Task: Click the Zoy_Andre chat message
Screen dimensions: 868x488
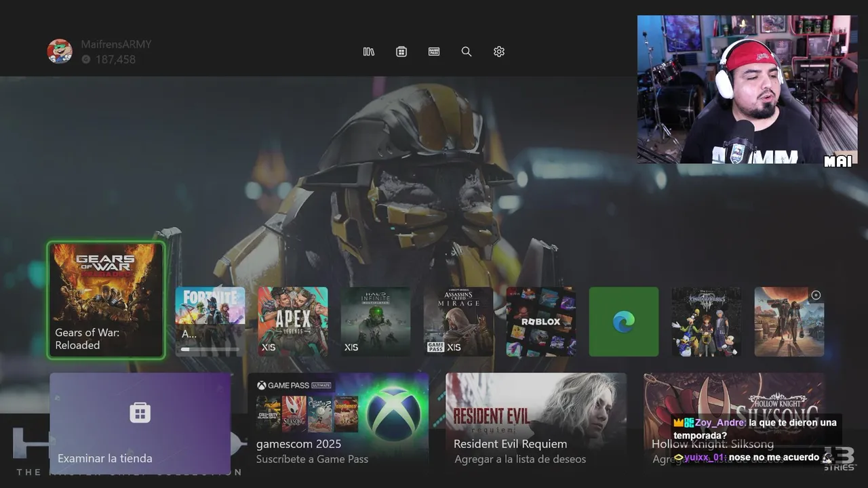Action: 755,429
